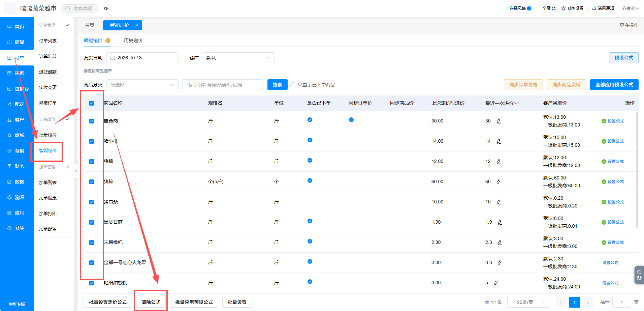Toggle the select-all checkbox in the table header
This screenshot has width=644, height=311.
pyautogui.click(x=92, y=103)
